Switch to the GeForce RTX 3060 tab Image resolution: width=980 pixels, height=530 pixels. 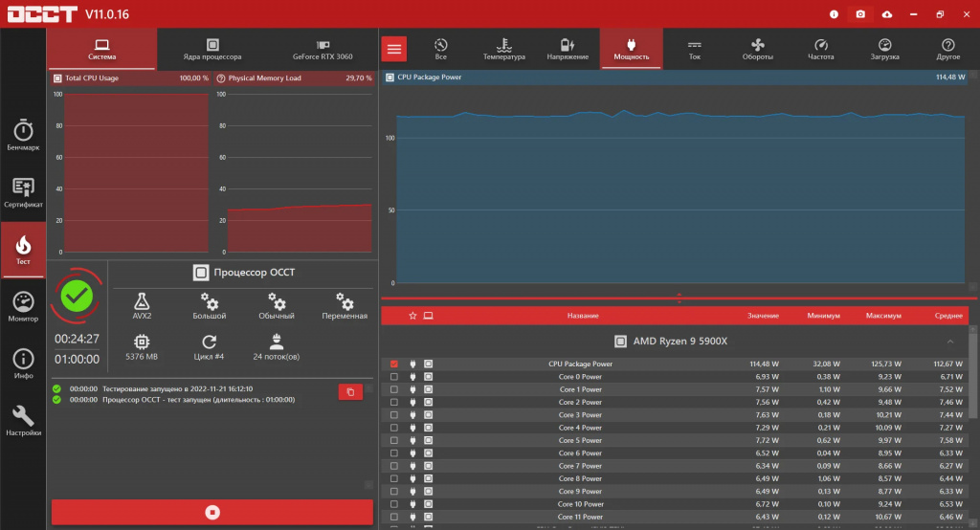pos(323,49)
